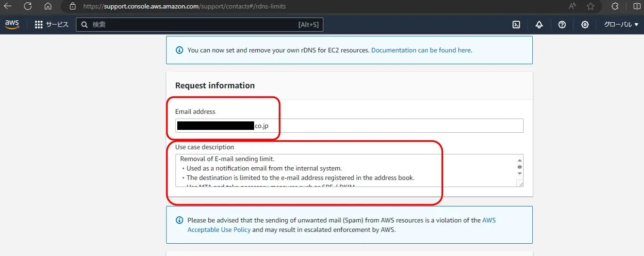Reload the page with the refresh icon

point(28,6)
